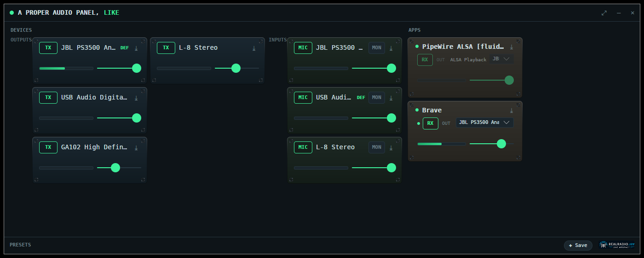Screen dimensions: 644x258
Task: Click the JBL PS3500 output level meter
Action: 66,68
